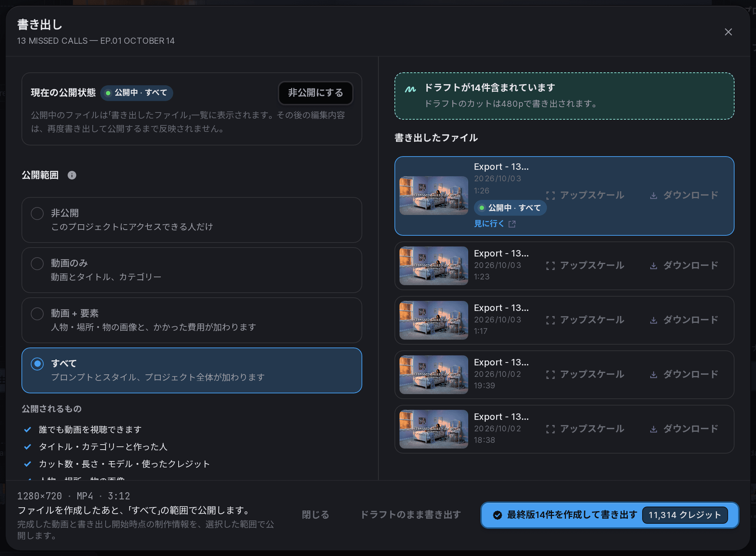Viewport: 756px width, 556px height.
Task: Select the すべて radio option
Action: point(192,370)
